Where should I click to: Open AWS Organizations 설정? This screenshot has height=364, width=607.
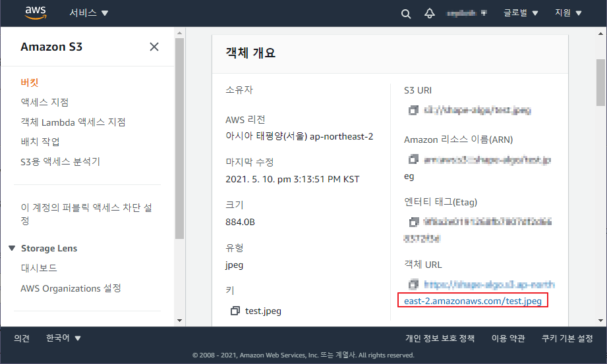pyautogui.click(x=71, y=288)
